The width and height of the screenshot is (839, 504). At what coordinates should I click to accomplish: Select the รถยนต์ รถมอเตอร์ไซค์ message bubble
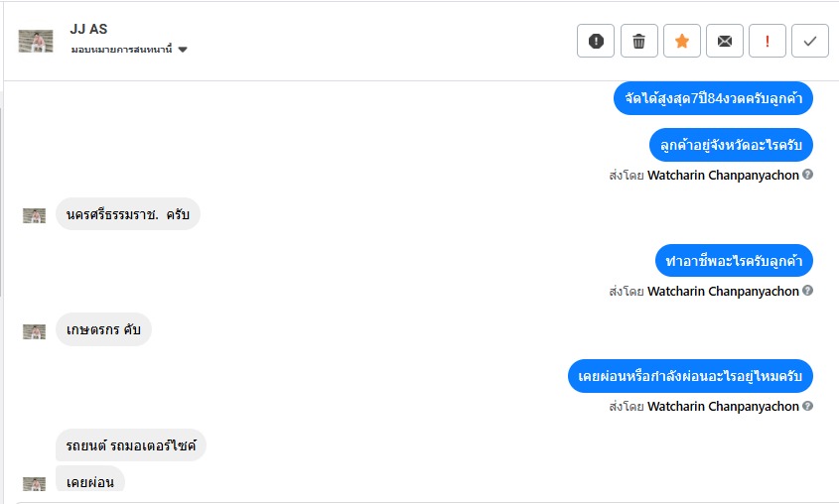point(131,445)
